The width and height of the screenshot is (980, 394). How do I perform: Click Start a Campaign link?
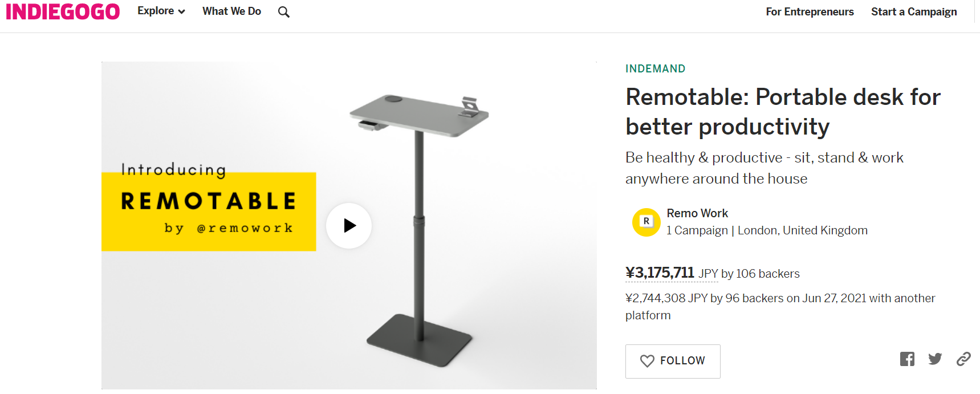(x=914, y=12)
